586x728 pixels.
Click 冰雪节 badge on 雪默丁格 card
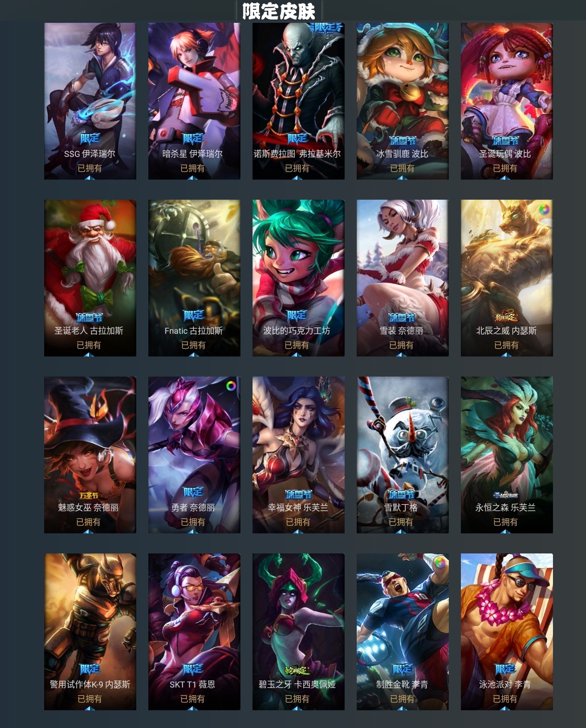point(401,494)
